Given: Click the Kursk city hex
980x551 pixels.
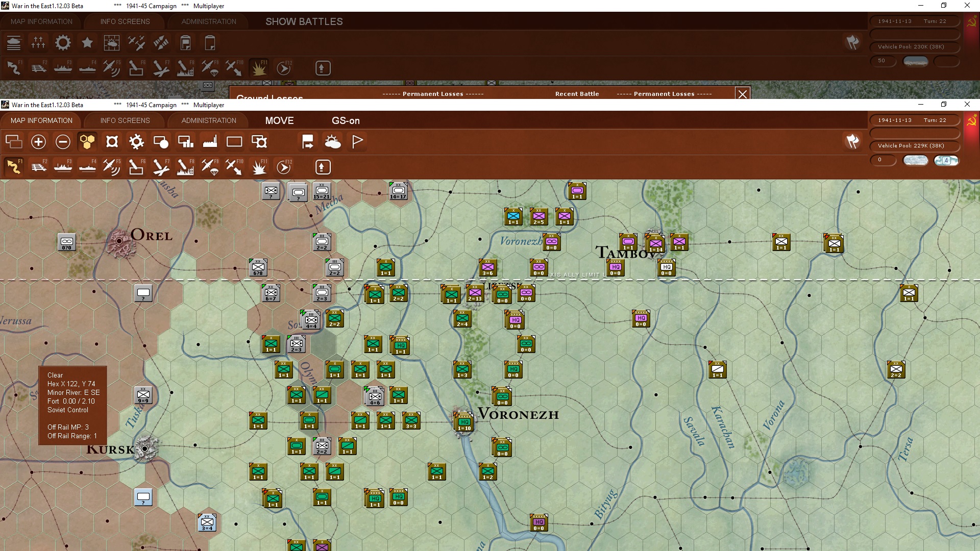Looking at the screenshot, I should (145, 449).
